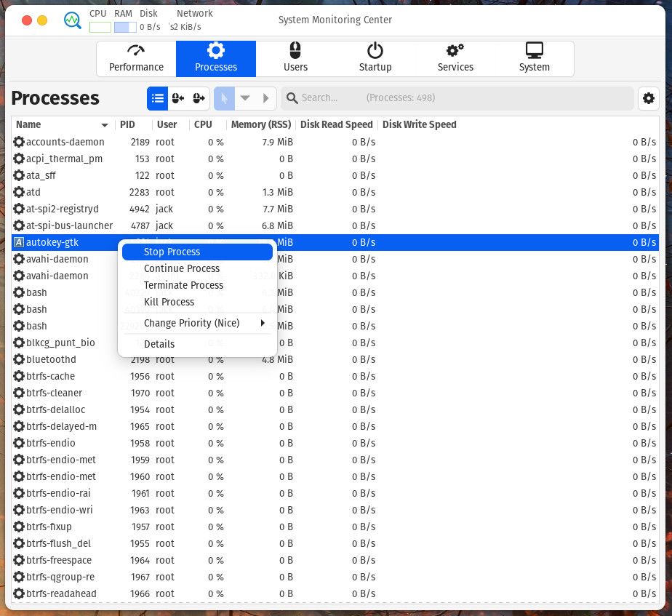
Task: Click the search magnifier icon
Action: click(x=292, y=97)
